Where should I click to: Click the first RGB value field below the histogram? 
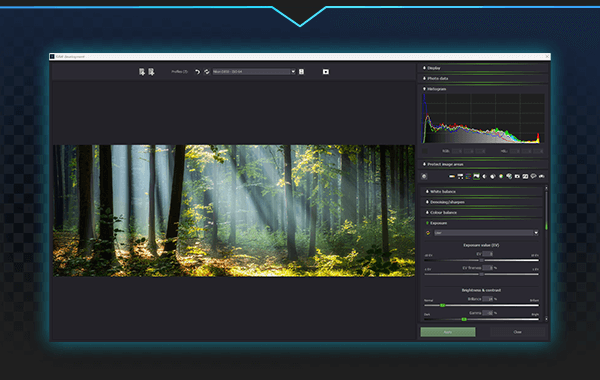pyautogui.click(x=457, y=151)
